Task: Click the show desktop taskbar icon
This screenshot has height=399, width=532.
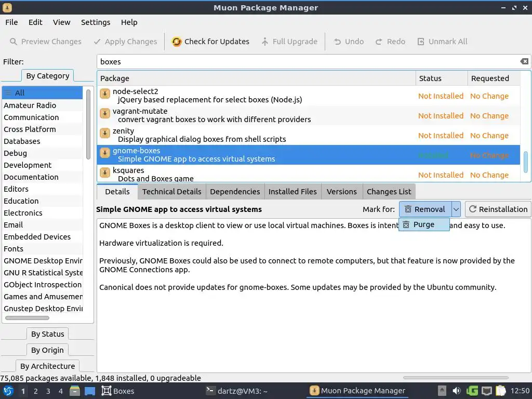Action: click(x=90, y=391)
